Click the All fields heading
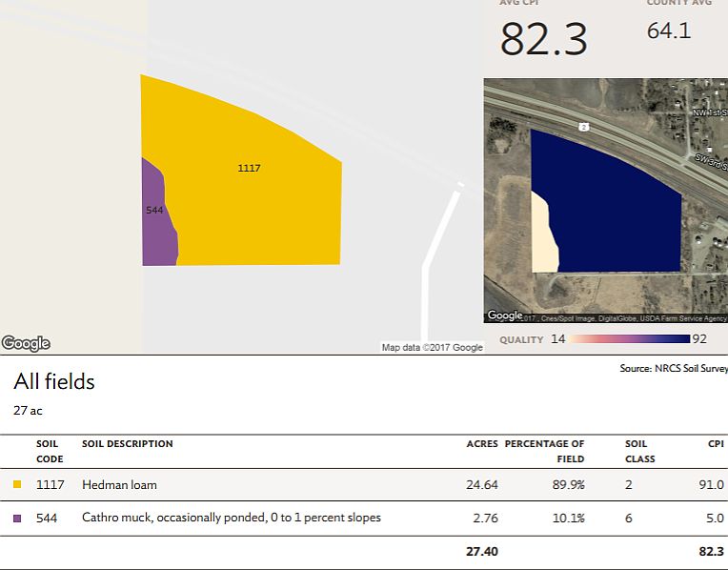Screen dimensions: 728x570 tap(54, 381)
